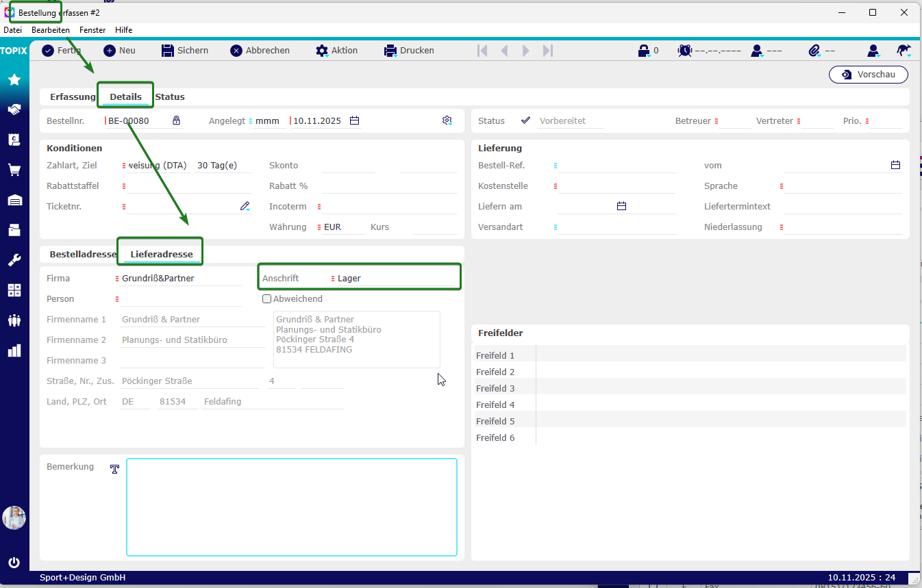922x588 pixels.
Task: Click the Kostenstelle input field
Action: click(x=616, y=186)
